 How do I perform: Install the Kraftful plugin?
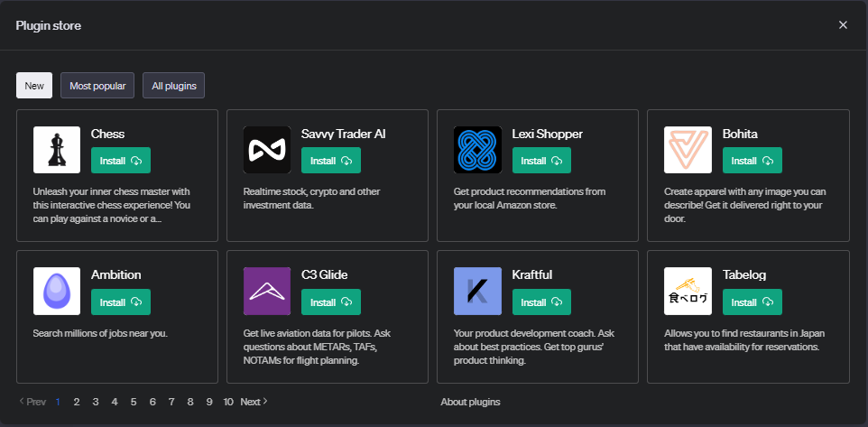542,302
